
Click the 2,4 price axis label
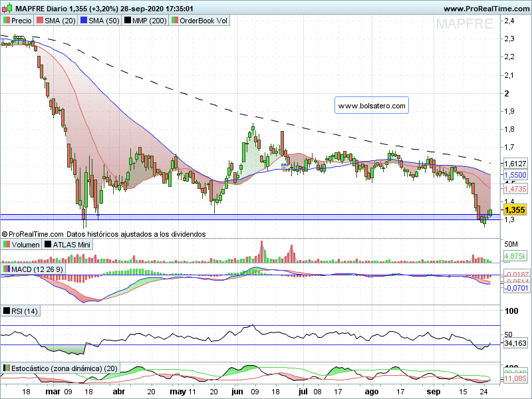click(509, 21)
